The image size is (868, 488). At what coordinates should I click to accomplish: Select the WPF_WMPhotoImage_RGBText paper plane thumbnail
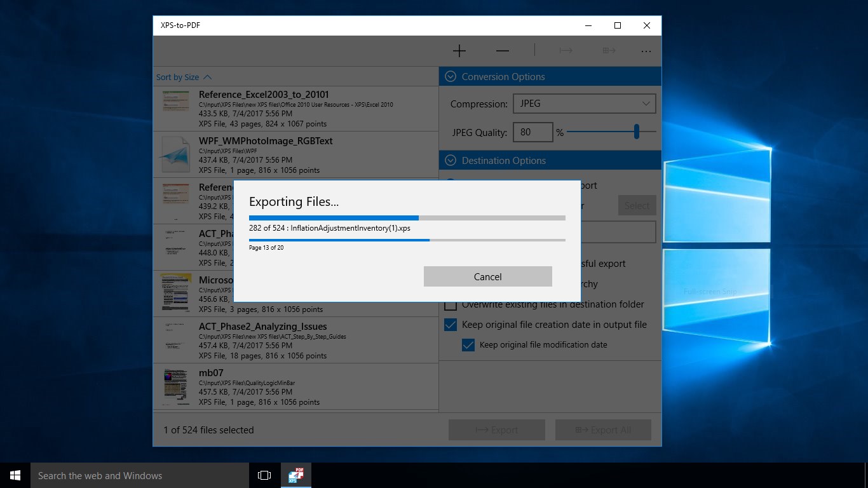pos(175,154)
